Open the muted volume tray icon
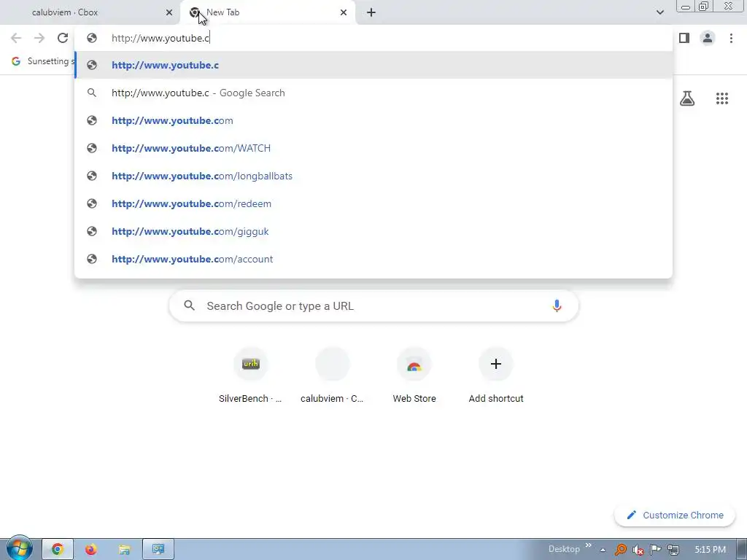This screenshot has width=747, height=560. [x=638, y=550]
